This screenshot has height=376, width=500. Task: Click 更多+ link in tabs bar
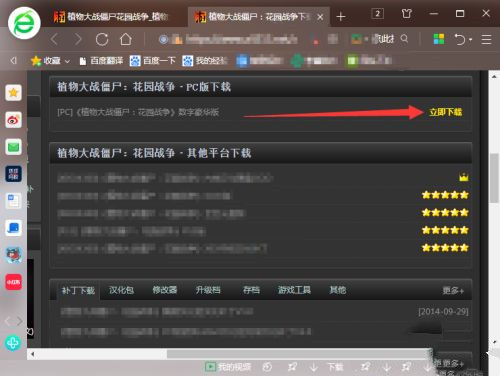(x=453, y=291)
